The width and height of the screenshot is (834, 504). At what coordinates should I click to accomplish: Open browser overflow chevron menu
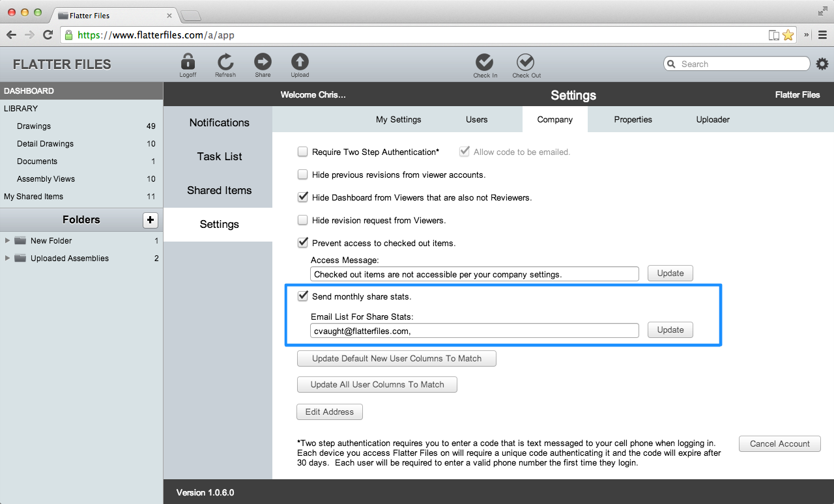[807, 35]
